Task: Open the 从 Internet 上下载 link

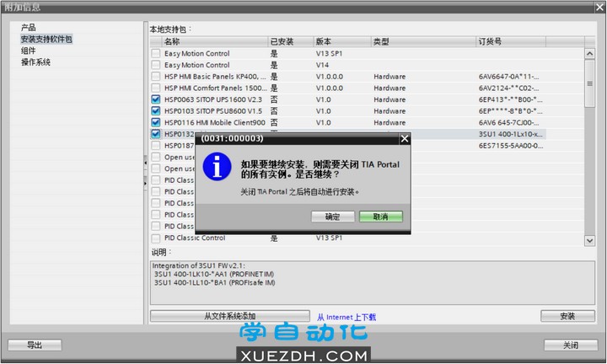Action: click(346, 317)
